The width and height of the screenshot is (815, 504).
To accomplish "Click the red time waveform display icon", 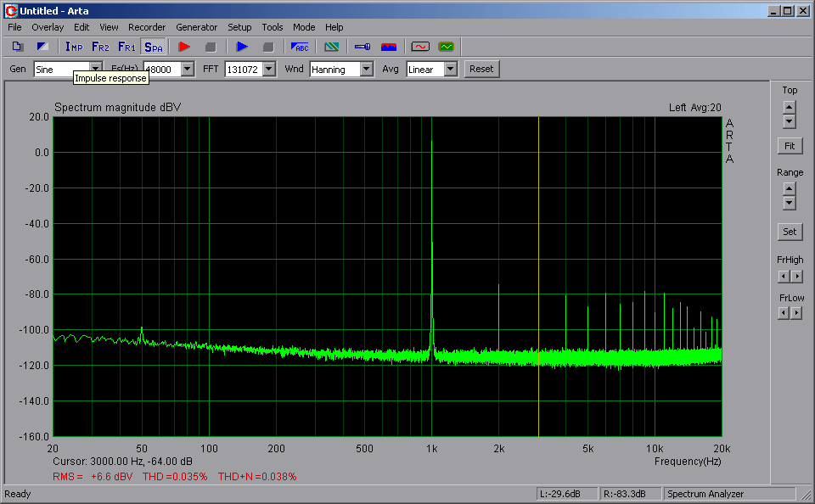I will [420, 47].
